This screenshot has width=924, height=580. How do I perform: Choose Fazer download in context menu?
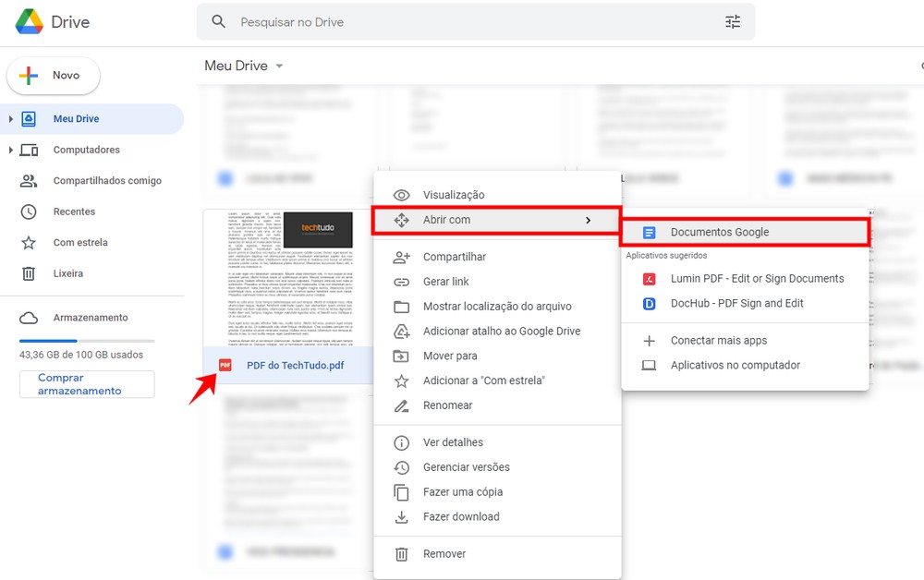point(497,516)
